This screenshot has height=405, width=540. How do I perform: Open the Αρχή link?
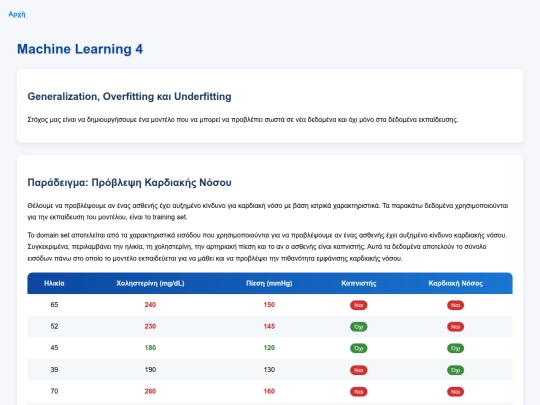(17, 14)
